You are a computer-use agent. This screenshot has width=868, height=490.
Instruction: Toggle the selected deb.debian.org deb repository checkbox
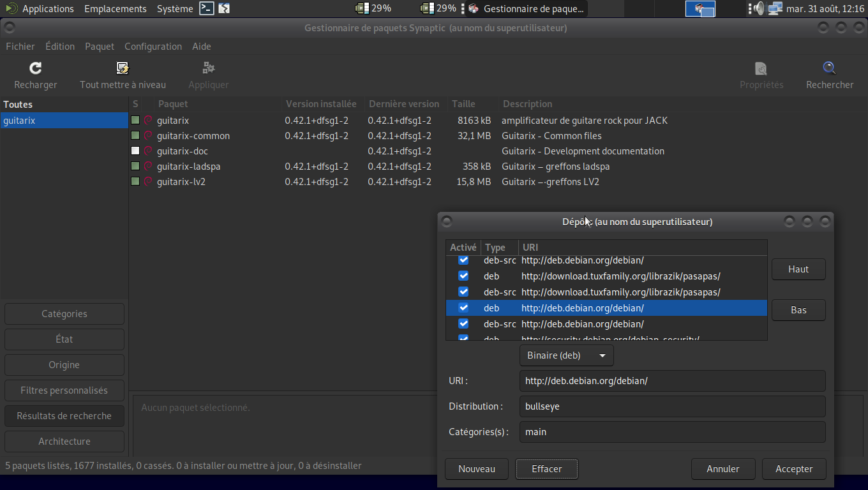click(x=463, y=308)
